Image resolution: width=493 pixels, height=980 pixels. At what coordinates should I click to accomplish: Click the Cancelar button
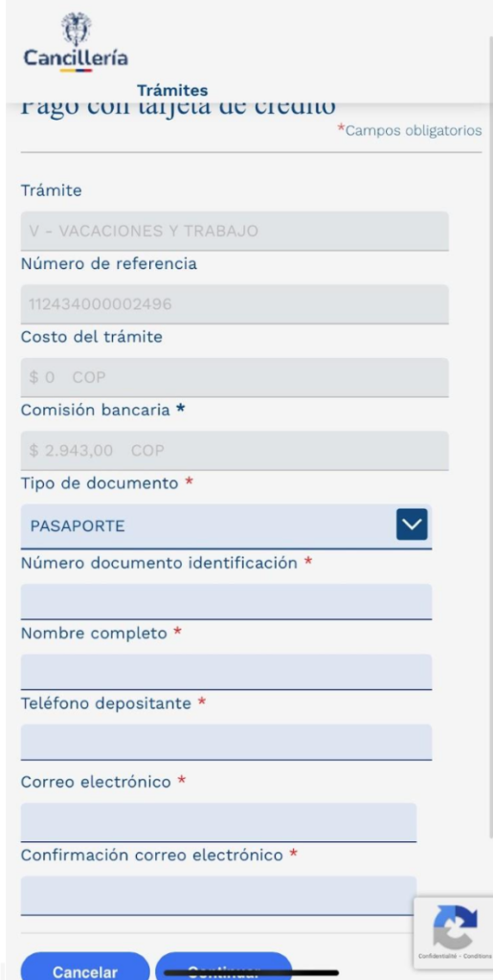coord(85,967)
